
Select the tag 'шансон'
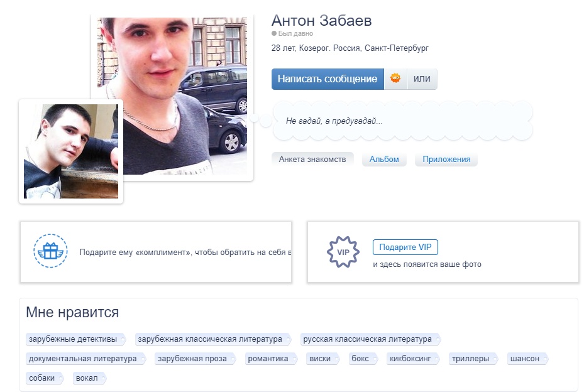click(x=527, y=359)
